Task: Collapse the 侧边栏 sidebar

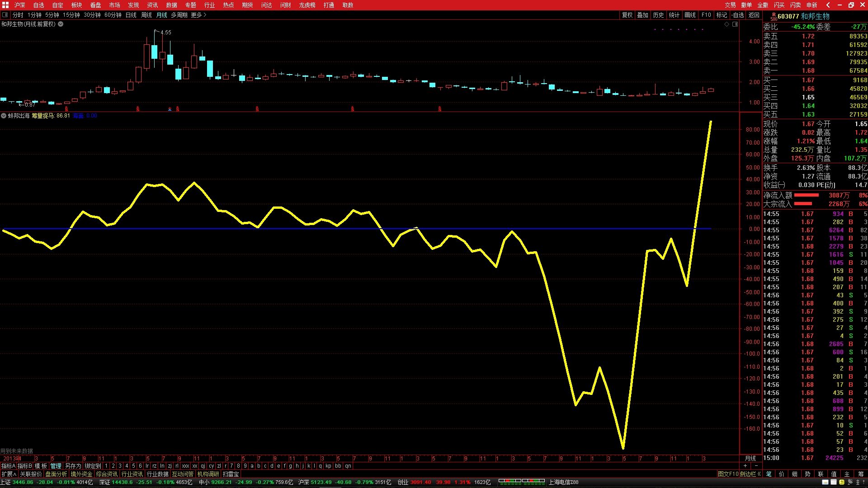Action: pyautogui.click(x=750, y=474)
